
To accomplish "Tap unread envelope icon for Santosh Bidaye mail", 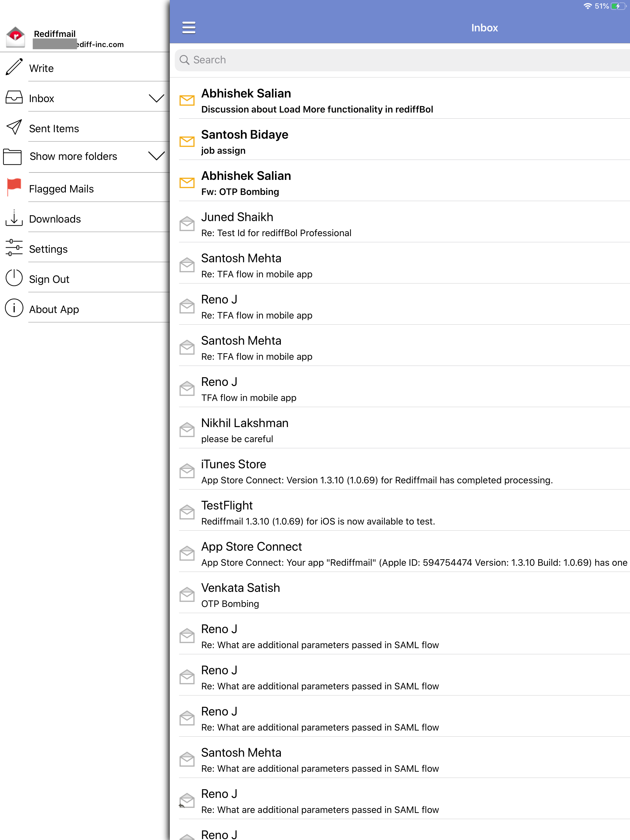I will pyautogui.click(x=187, y=142).
